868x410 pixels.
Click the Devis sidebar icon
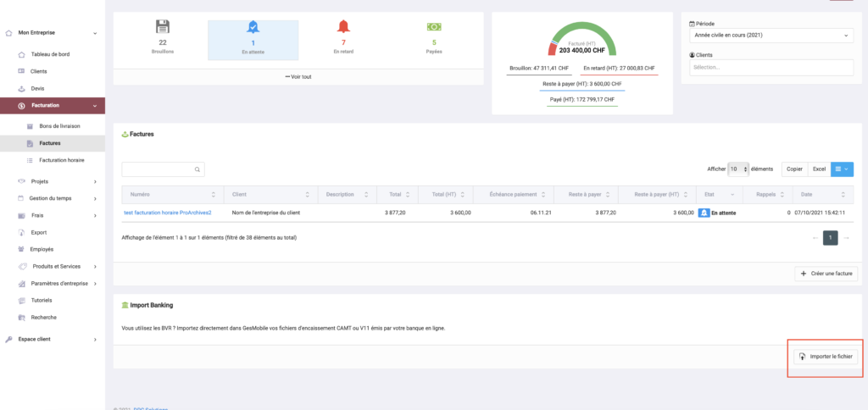(21, 89)
